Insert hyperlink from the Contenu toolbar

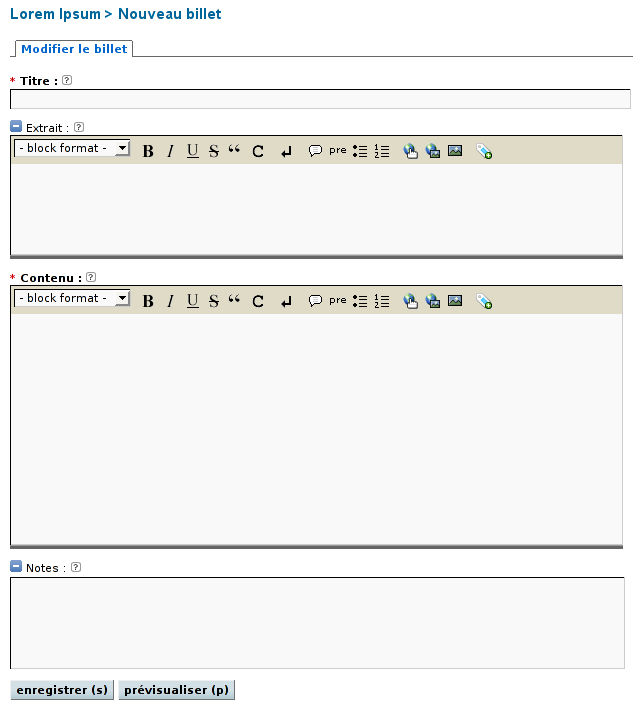pos(410,301)
